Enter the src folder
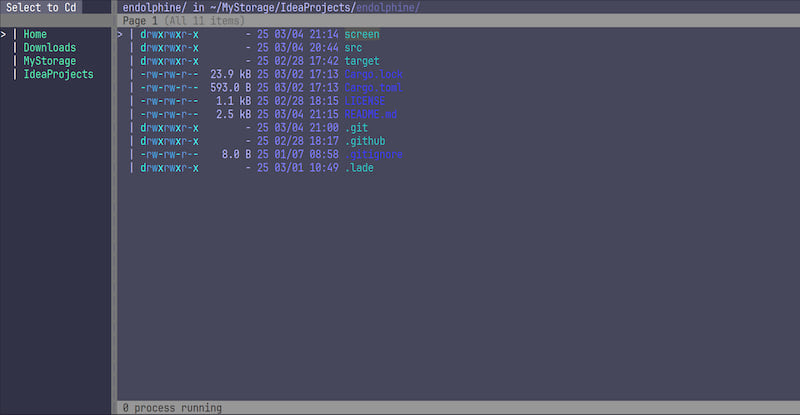This screenshot has height=415, width=800. (x=353, y=47)
